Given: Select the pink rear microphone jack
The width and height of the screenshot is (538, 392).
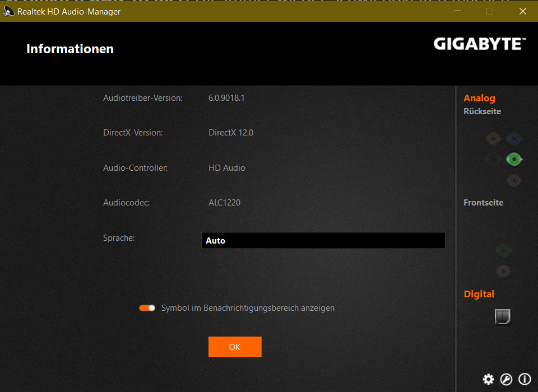Looking at the screenshot, I should [x=514, y=180].
